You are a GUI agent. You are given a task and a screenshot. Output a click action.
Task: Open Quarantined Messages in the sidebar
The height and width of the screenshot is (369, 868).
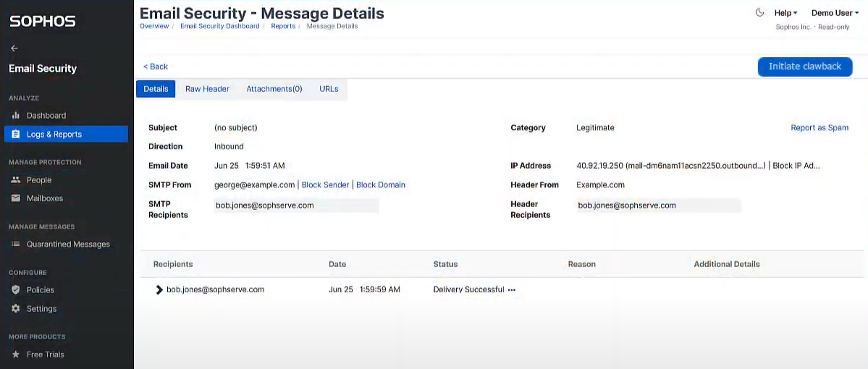click(x=66, y=244)
